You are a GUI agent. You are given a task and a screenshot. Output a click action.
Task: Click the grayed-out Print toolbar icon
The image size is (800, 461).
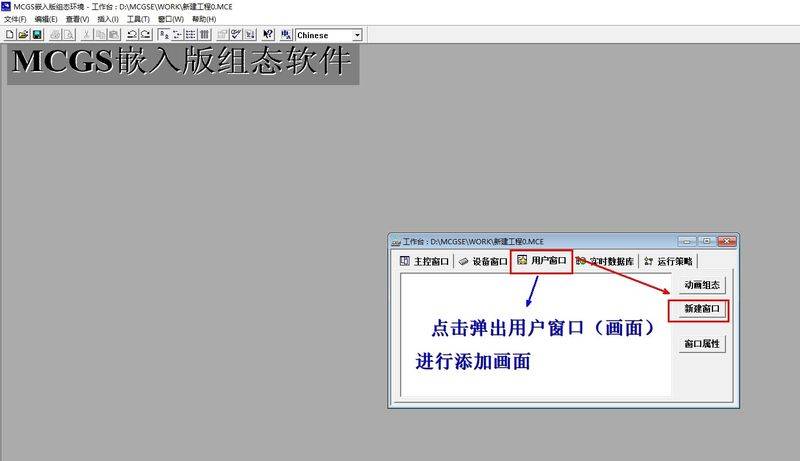click(x=55, y=35)
